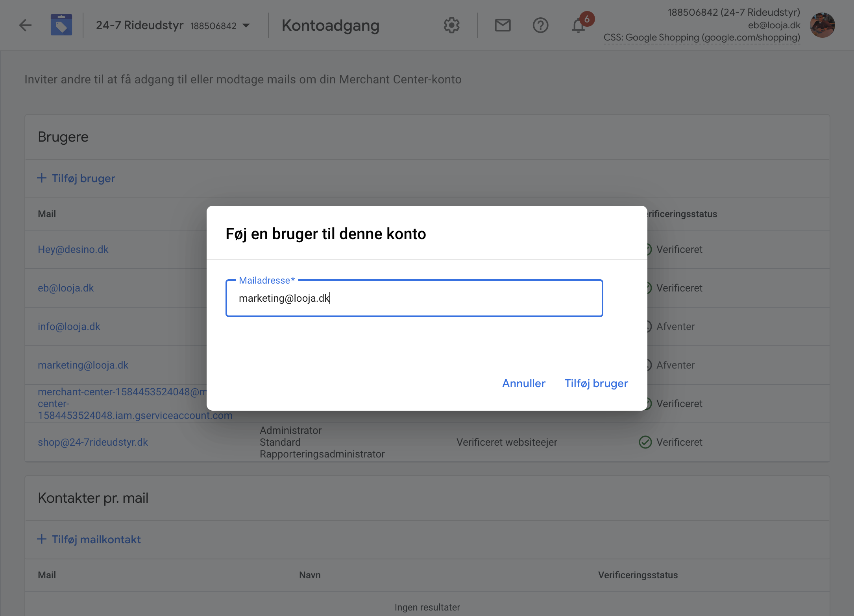Image resolution: width=854 pixels, height=616 pixels.
Task: Click Ingen resultater text
Action: click(427, 607)
